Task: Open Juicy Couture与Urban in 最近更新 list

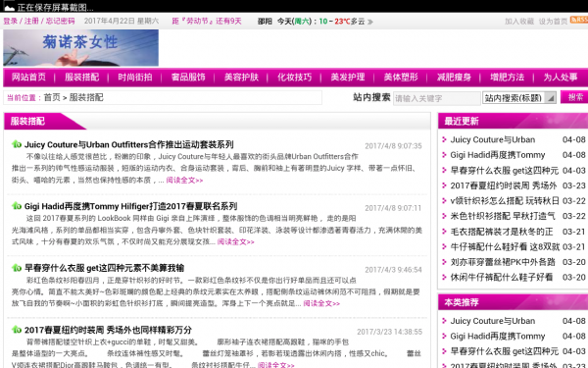Action: 493,139
